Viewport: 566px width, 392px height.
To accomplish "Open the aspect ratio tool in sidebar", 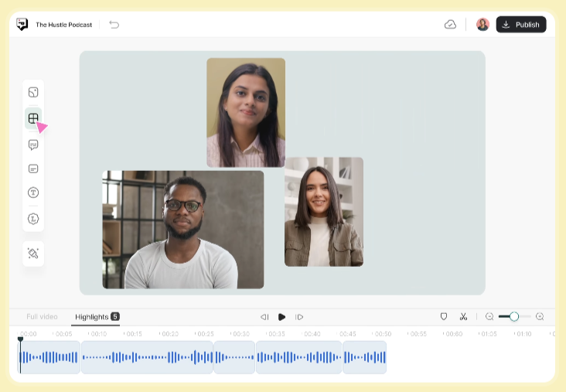I will click(33, 93).
